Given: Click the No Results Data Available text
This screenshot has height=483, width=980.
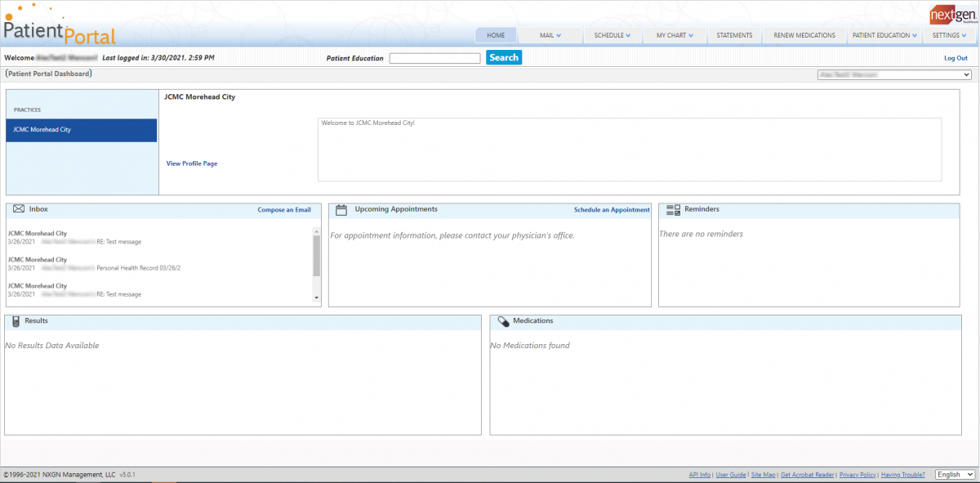Looking at the screenshot, I should click(52, 346).
